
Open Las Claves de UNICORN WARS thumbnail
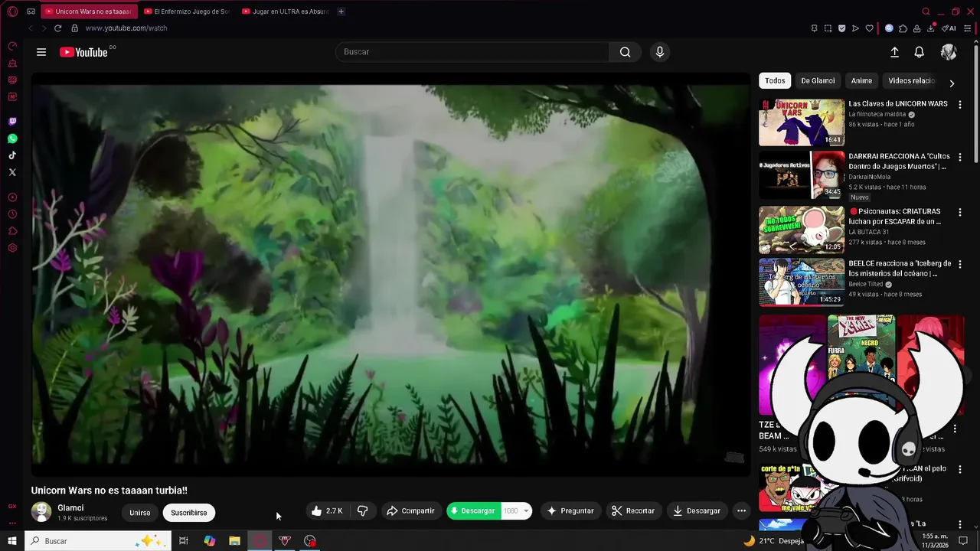coord(802,122)
